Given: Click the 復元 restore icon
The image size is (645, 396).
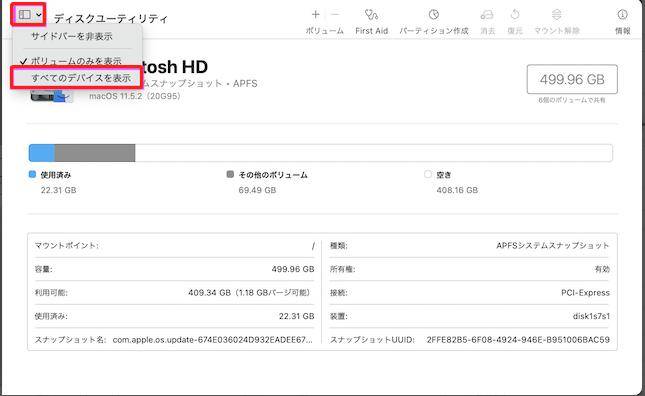Looking at the screenshot, I should coord(515,15).
